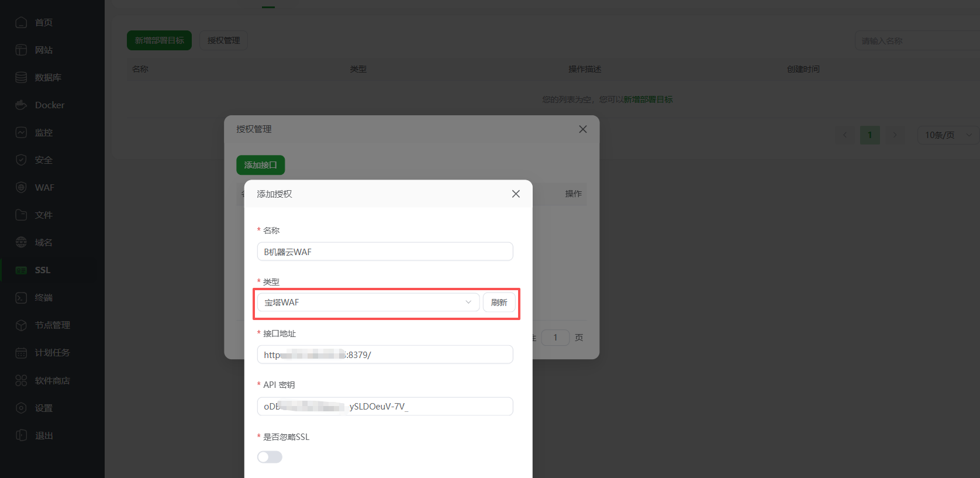
Task: Click the 新增部署目标 green button
Action: tap(160, 40)
